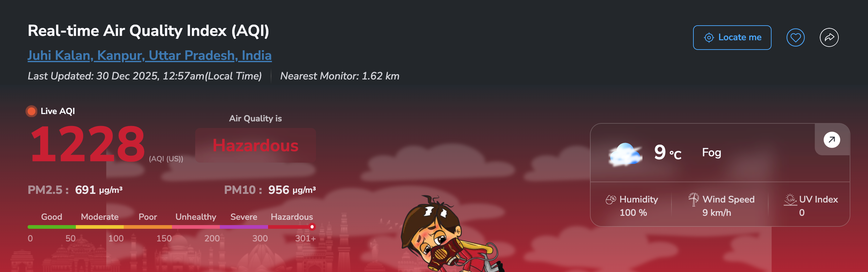Expand weather details with arrow icon

point(832,140)
